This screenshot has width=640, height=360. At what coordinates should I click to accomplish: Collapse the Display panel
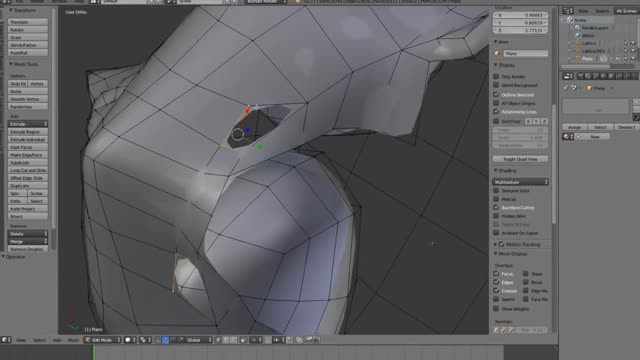(x=496, y=65)
